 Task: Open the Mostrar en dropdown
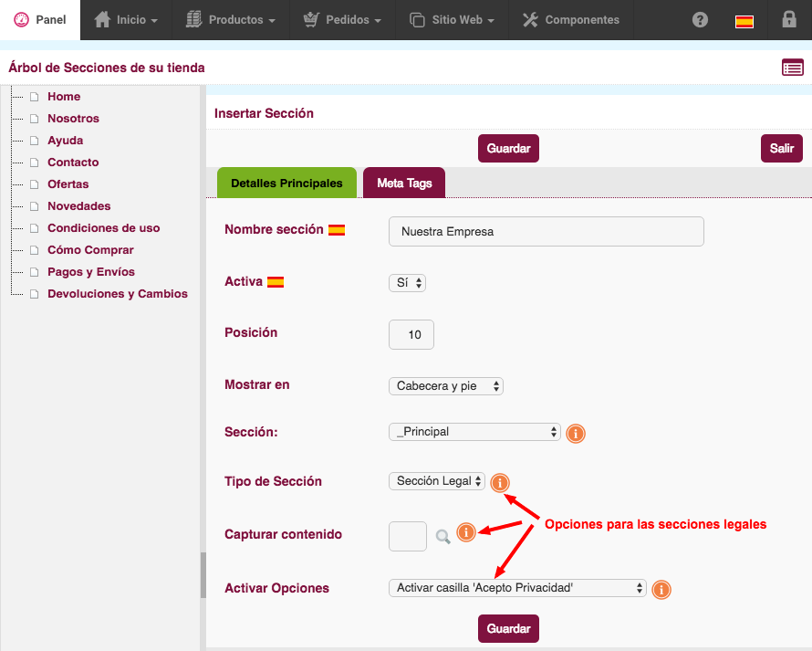click(446, 386)
